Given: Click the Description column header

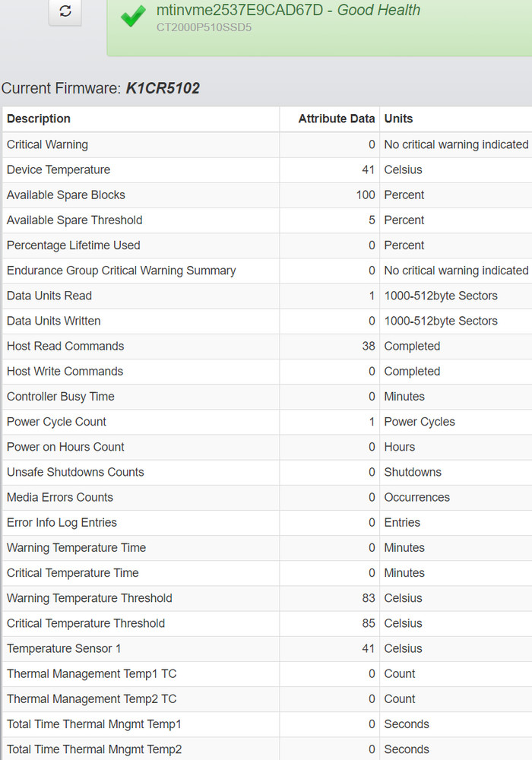Looking at the screenshot, I should [x=39, y=119].
